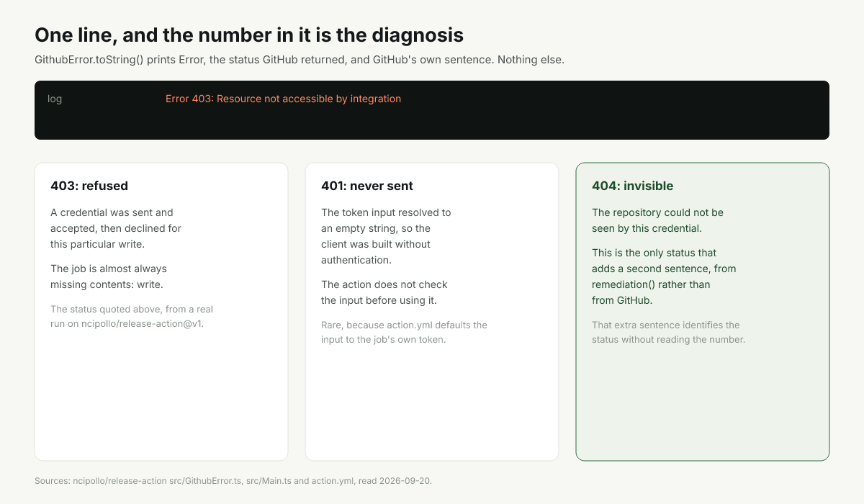Click the text "The job is almost always missing contents: write."
864x504 pixels.
(109, 276)
